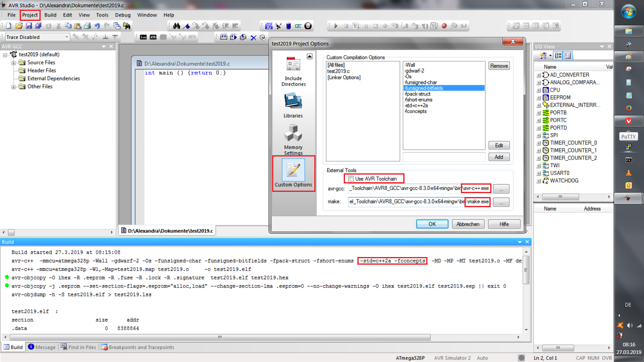The height and width of the screenshot is (362, 644).
Task: Switch to the Message tab
Action: click(x=42, y=347)
